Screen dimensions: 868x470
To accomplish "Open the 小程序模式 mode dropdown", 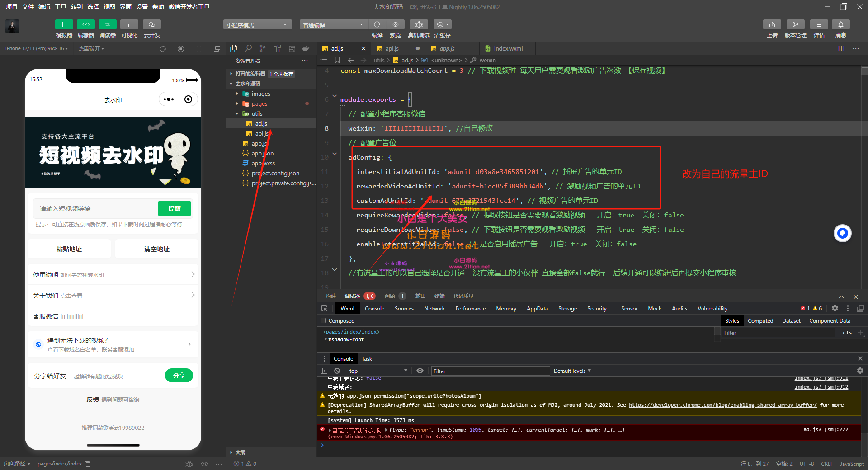I will 257,25.
